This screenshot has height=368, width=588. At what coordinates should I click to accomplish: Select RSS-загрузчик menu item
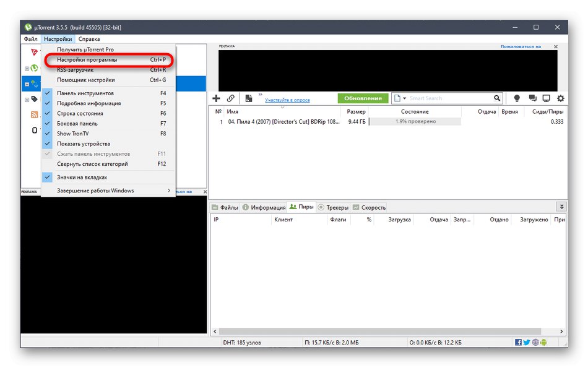[x=108, y=70]
